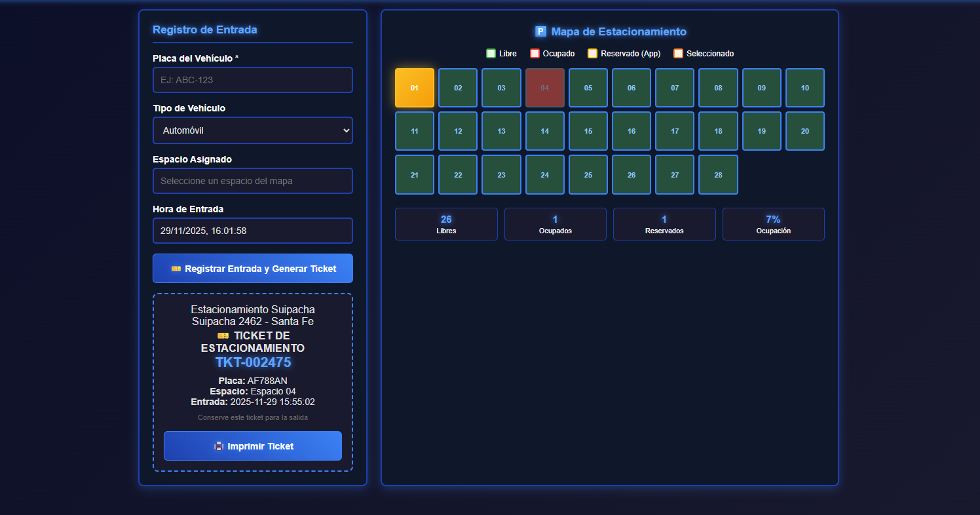Click the Libres count stat card
The image size is (980, 515).
[446, 224]
